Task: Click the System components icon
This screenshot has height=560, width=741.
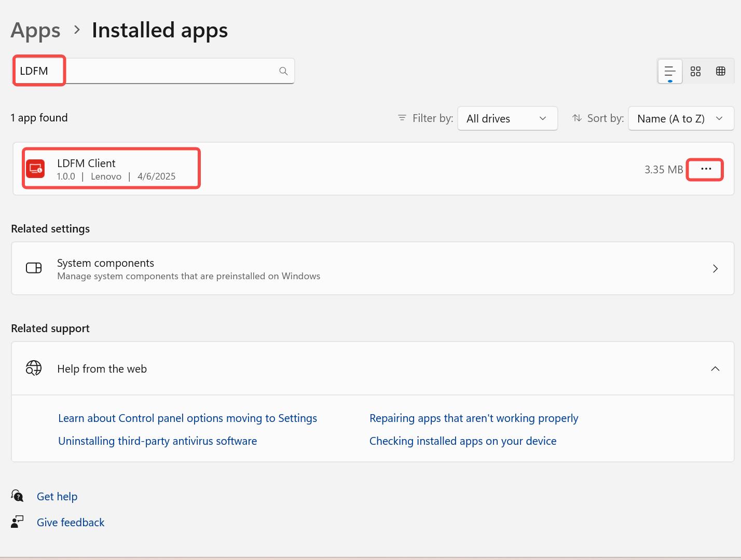Action: click(34, 268)
